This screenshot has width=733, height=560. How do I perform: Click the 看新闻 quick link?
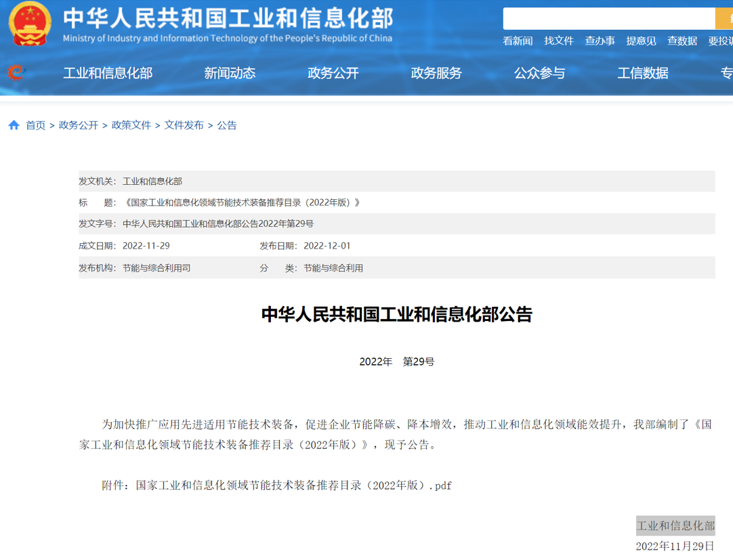click(x=518, y=41)
